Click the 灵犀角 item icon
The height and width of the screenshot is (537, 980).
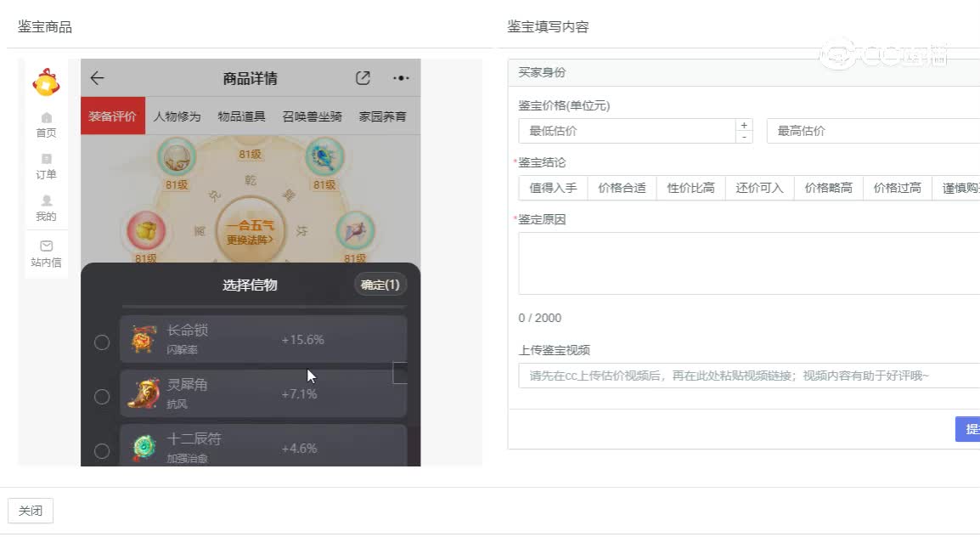click(x=144, y=394)
